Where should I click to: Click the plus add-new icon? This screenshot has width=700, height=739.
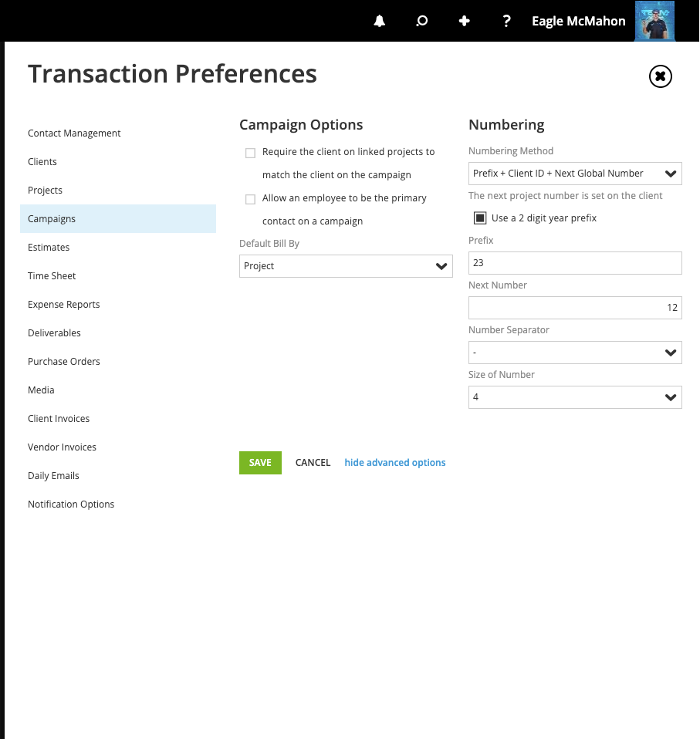pyautogui.click(x=465, y=21)
